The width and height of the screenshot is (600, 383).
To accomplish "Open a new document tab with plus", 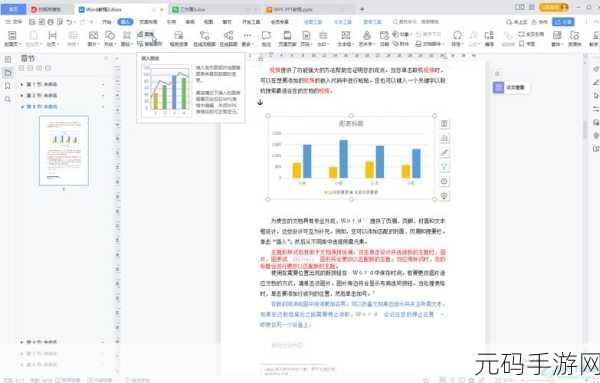I will (362, 9).
